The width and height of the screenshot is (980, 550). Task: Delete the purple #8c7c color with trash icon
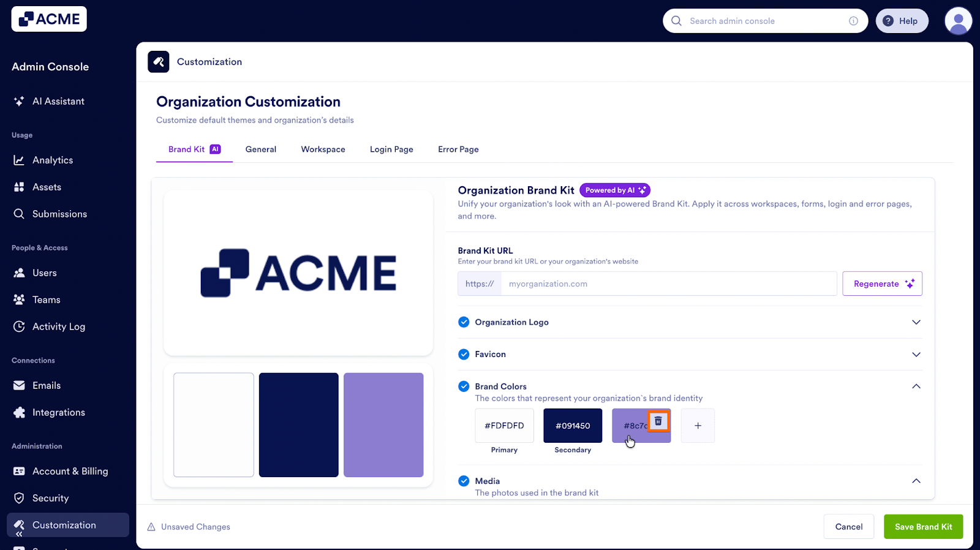coord(658,421)
